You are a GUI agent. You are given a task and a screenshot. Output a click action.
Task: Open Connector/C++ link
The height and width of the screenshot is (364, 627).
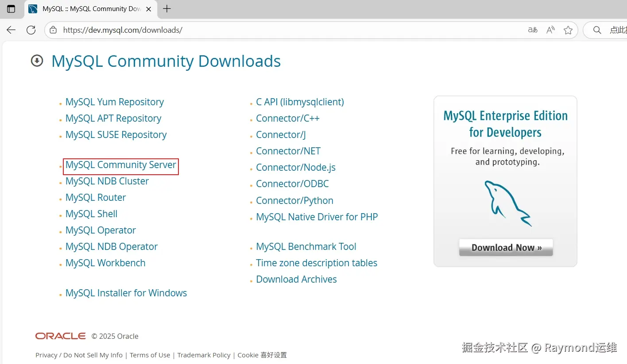pyautogui.click(x=288, y=118)
